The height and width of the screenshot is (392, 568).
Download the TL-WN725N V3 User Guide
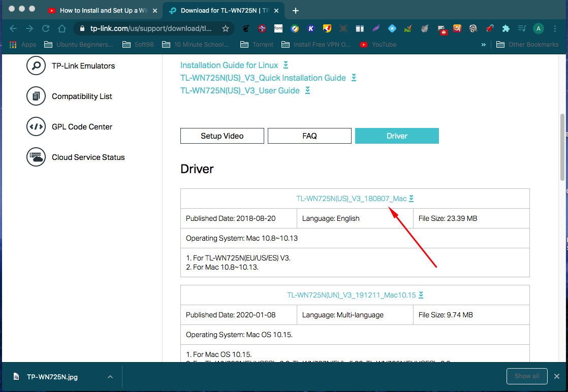245,90
